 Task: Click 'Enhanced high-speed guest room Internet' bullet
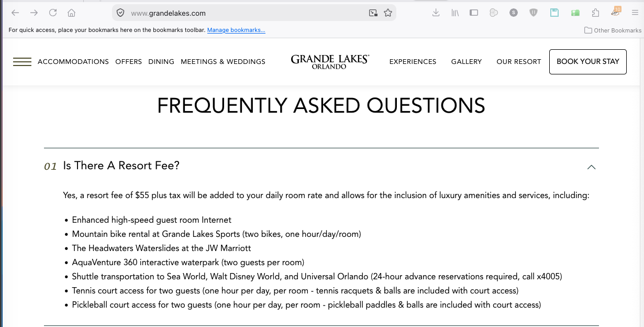[152, 220]
